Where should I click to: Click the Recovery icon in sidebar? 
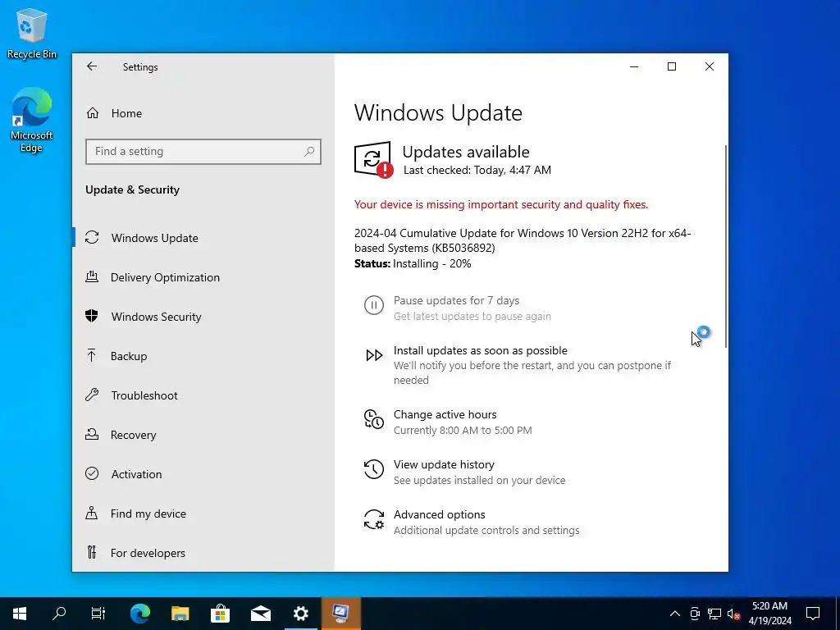click(92, 434)
